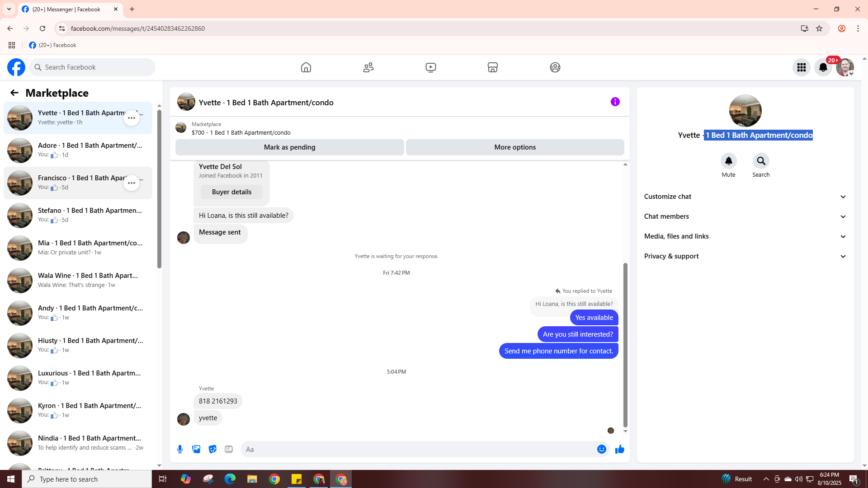Mute the conversation with Yvette
Screen dimensions: 868x488
point(728,161)
